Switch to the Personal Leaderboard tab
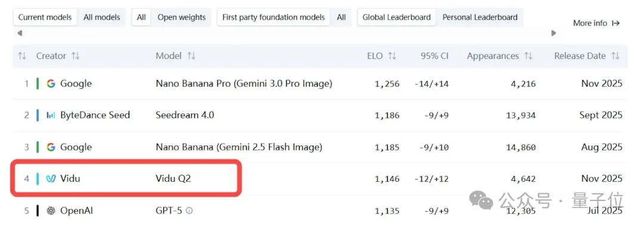This screenshot has height=226, width=644. [479, 17]
